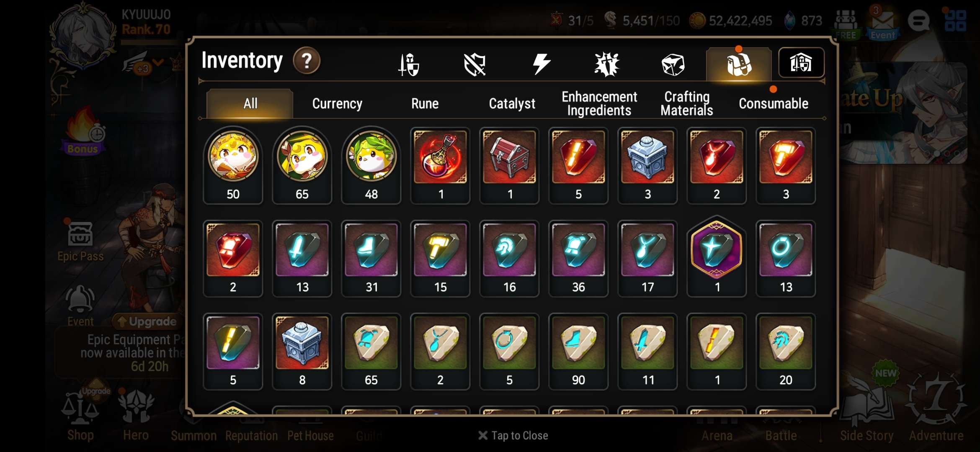The image size is (980, 452).
Task: Select the lightning bolt category icon
Action: tap(541, 64)
